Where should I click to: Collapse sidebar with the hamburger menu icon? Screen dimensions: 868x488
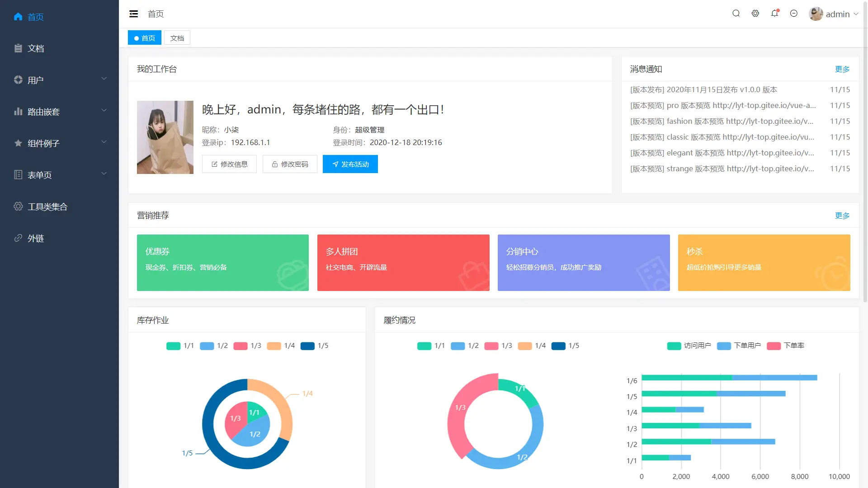(133, 14)
